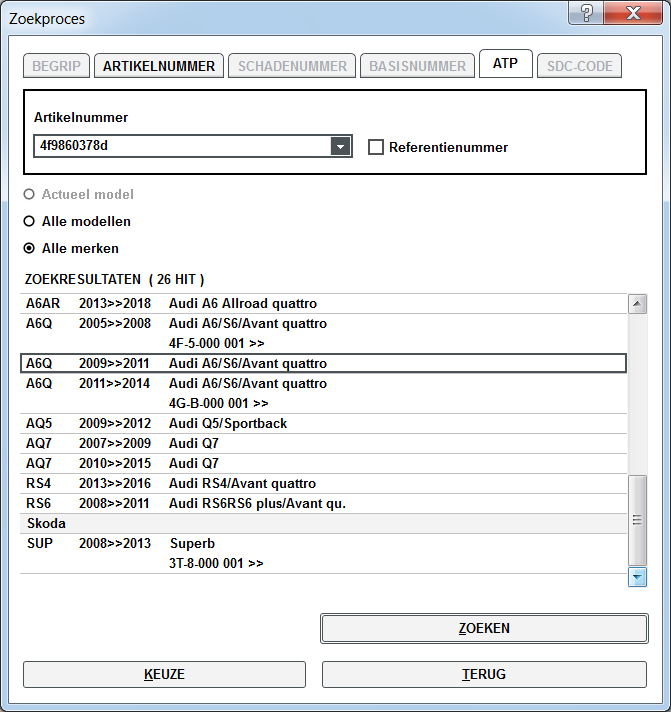Click the results scrollbar down arrow
The image size is (671, 712).
[x=637, y=577]
